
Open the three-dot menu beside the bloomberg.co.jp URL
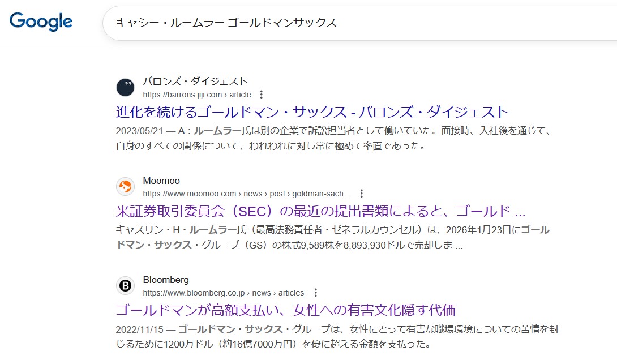(x=316, y=293)
